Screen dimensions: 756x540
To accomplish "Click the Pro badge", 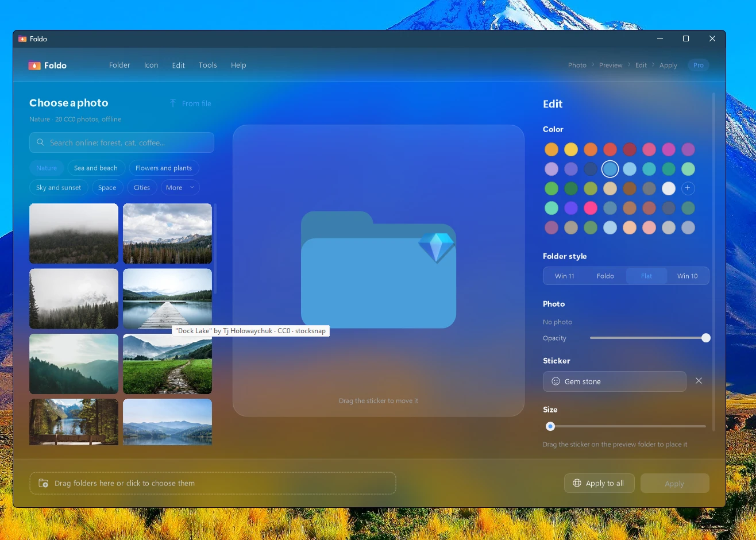I will click(x=699, y=65).
